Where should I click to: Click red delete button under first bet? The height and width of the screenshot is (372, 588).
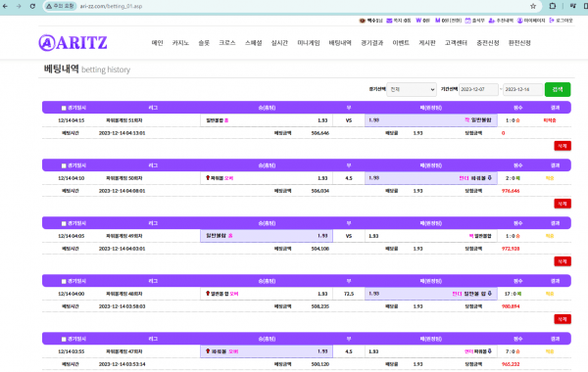click(563, 146)
